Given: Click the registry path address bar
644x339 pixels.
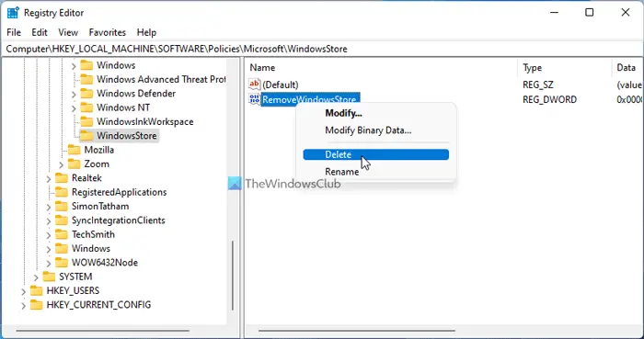Looking at the screenshot, I should click(x=322, y=49).
